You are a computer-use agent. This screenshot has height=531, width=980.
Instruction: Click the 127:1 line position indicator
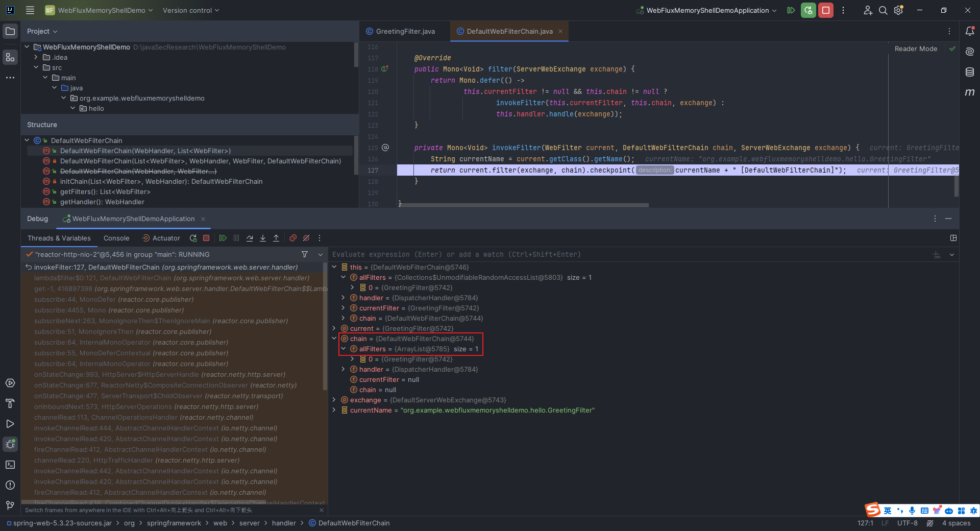click(x=865, y=523)
